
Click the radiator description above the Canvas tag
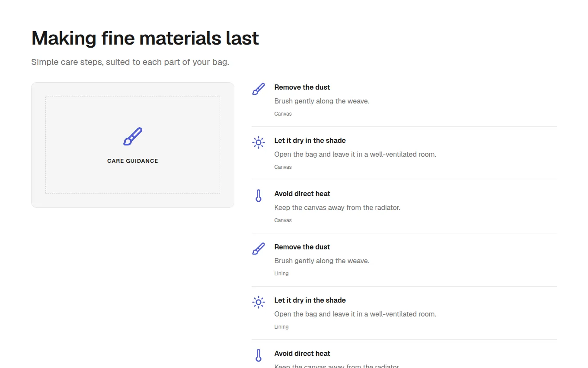[338, 207]
